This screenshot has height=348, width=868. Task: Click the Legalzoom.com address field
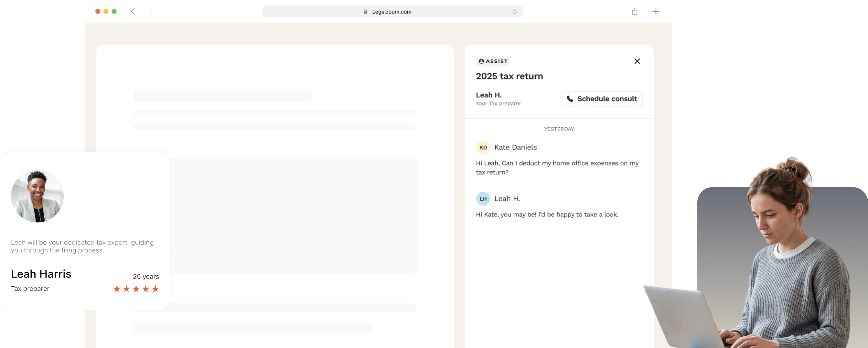coord(392,11)
